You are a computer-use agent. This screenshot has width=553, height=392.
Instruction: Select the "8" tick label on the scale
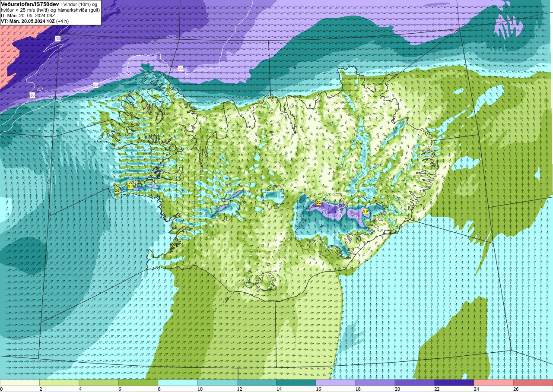159,389
